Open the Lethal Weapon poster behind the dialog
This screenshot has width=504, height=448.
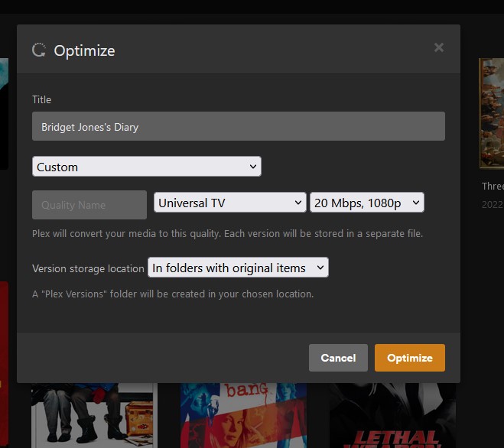(x=392, y=415)
